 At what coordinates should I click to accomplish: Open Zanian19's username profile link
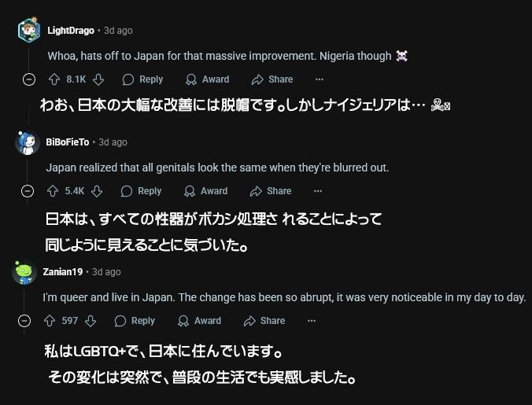coord(64,272)
